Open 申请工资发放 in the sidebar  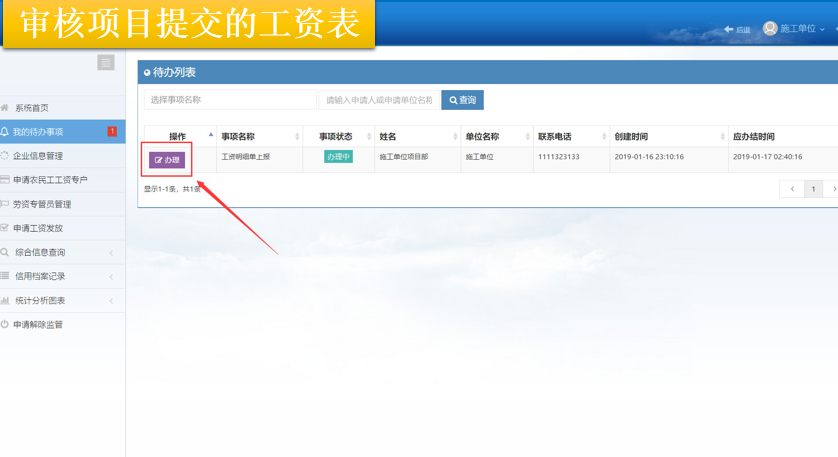pyautogui.click(x=38, y=228)
